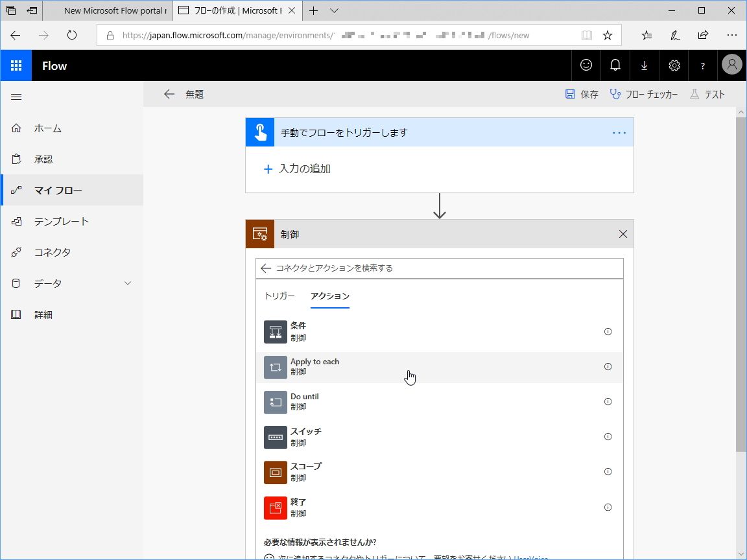Image resolution: width=747 pixels, height=560 pixels.
Task: Open フロー チェッカー
Action: [644, 94]
